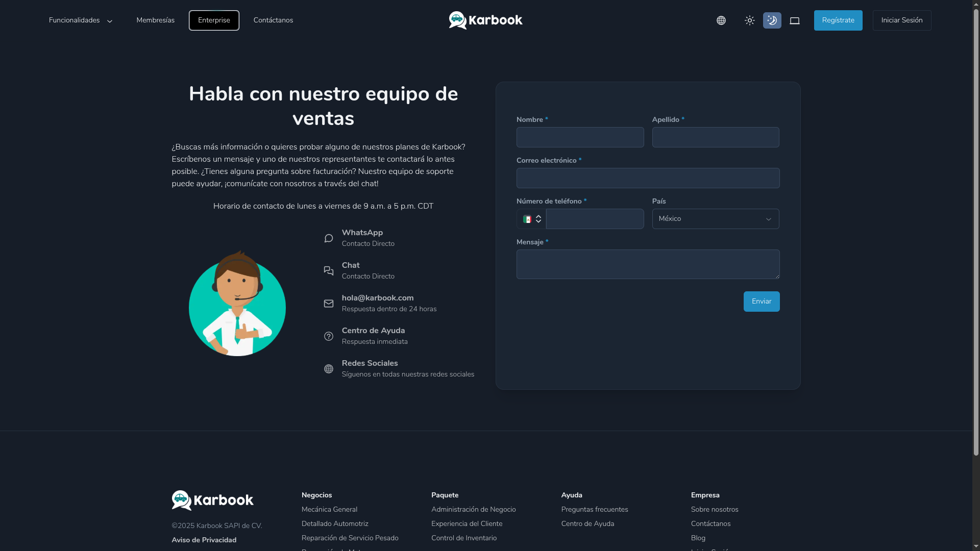Click the Centro de Ayuda question-mark icon
Image resolution: width=980 pixels, height=551 pixels.
(329, 336)
